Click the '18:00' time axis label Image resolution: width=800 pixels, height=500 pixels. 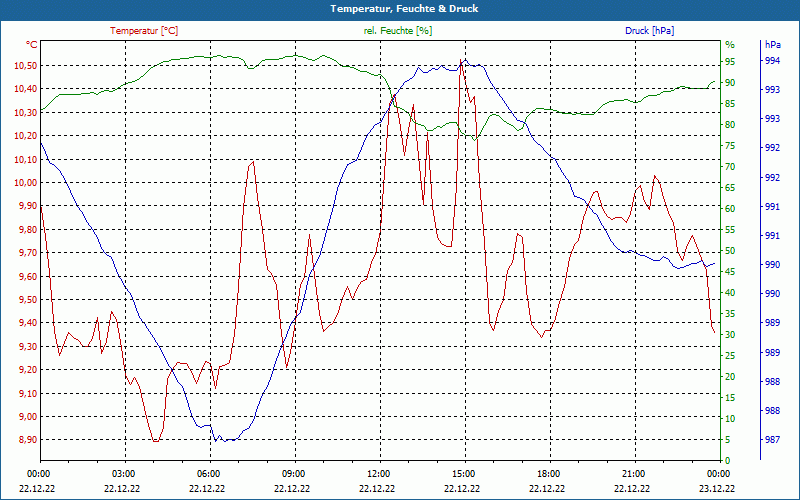coord(549,473)
